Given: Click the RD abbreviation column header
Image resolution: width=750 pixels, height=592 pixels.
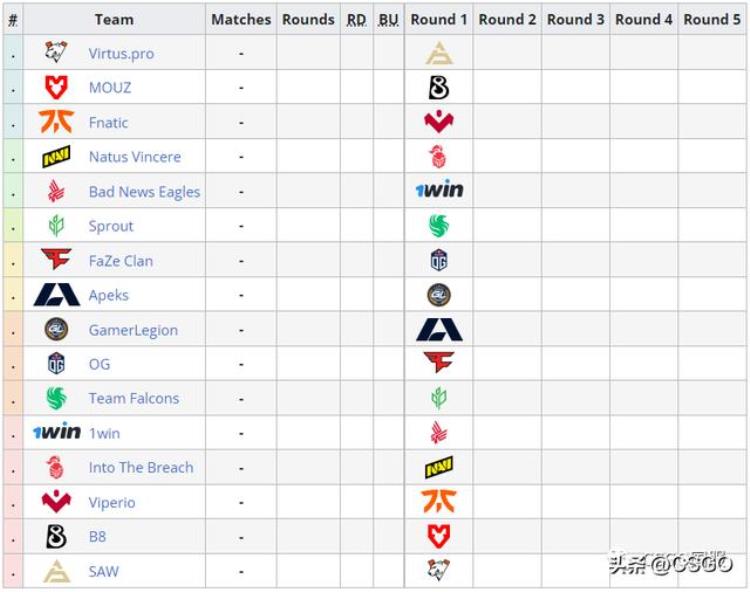Looking at the screenshot, I should tap(356, 20).
